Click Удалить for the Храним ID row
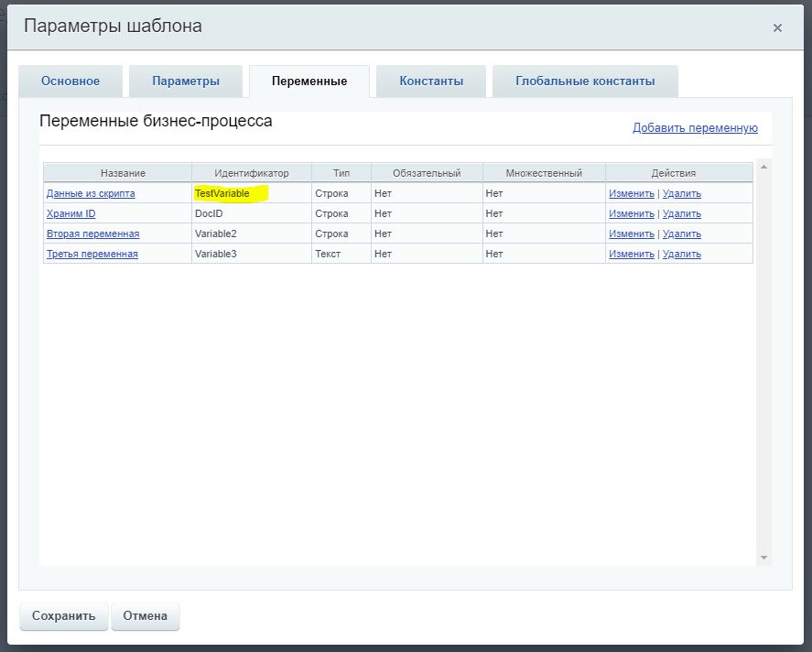812x652 pixels. [681, 213]
